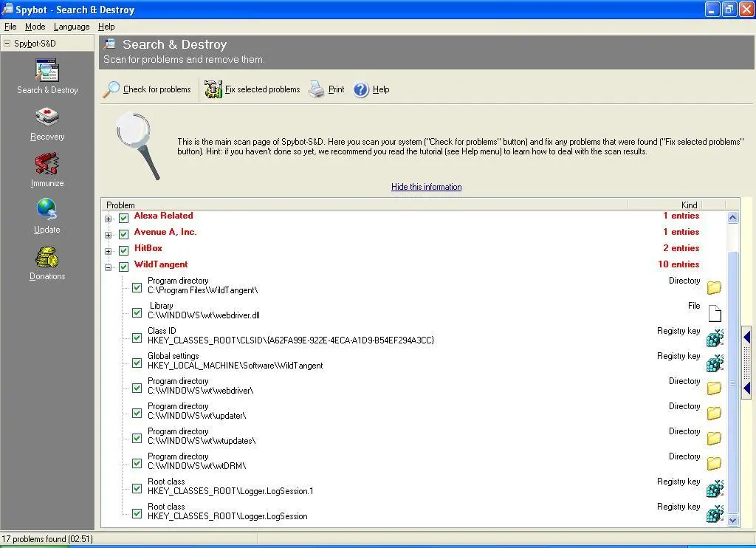The height and width of the screenshot is (548, 756).
Task: Open the Search & Destroy sidebar icon
Action: [47, 70]
